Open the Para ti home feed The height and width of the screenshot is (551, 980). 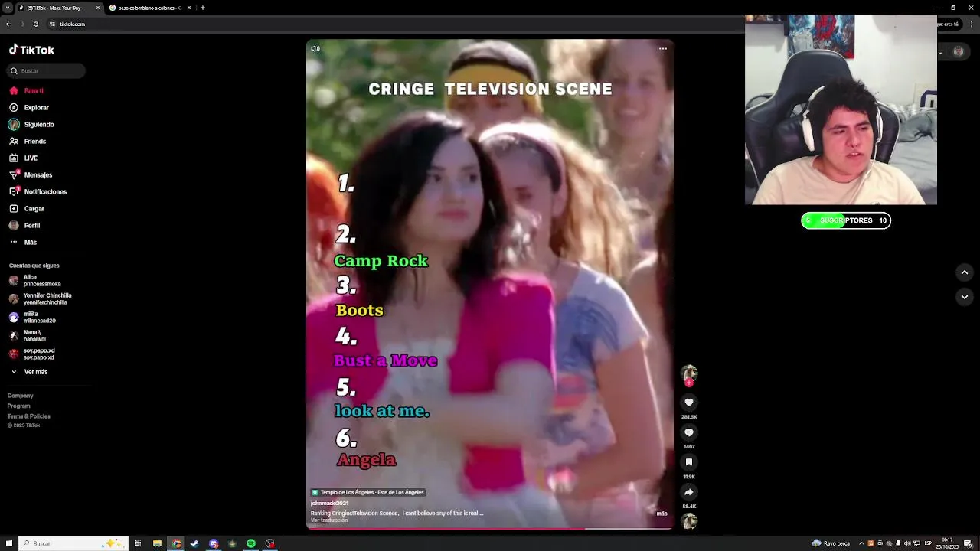tap(27, 90)
